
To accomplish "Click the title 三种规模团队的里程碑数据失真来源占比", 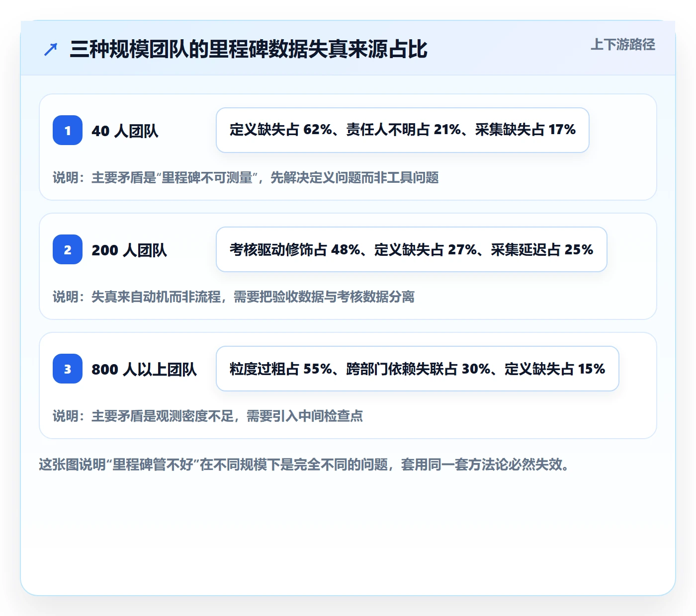I will pos(249,49).
